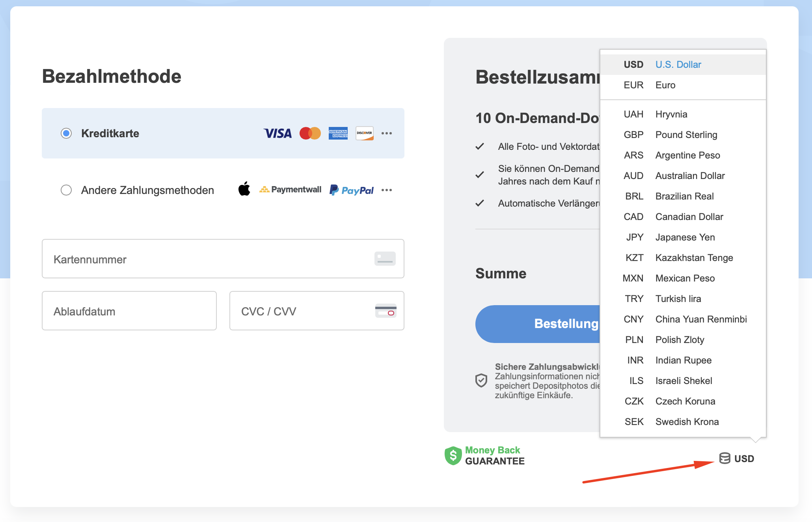Choose INR Indian Rupee currency

tap(683, 360)
